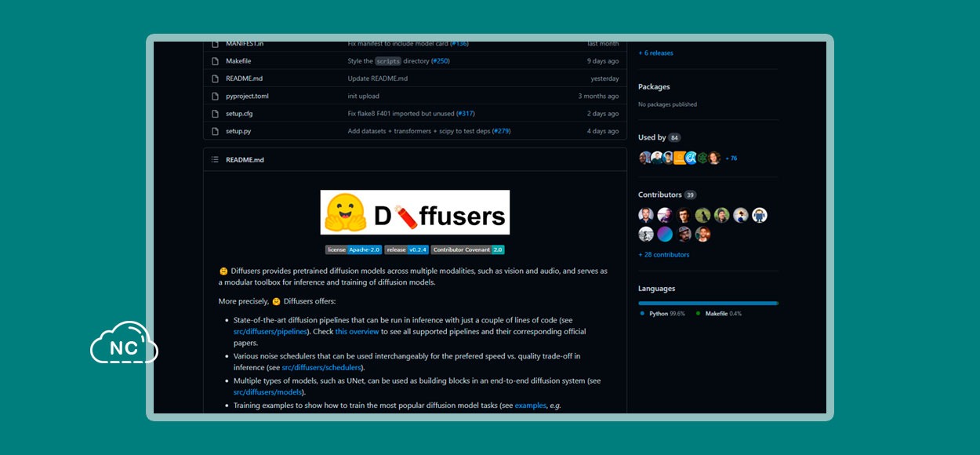Click the "3 months ago" timestamp
Image resolution: width=980 pixels, height=455 pixels.
598,96
